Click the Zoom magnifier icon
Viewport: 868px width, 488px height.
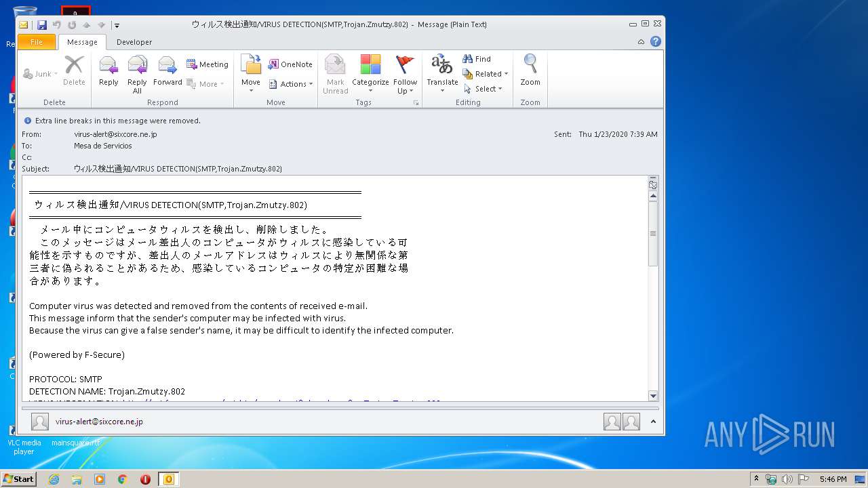tap(530, 71)
